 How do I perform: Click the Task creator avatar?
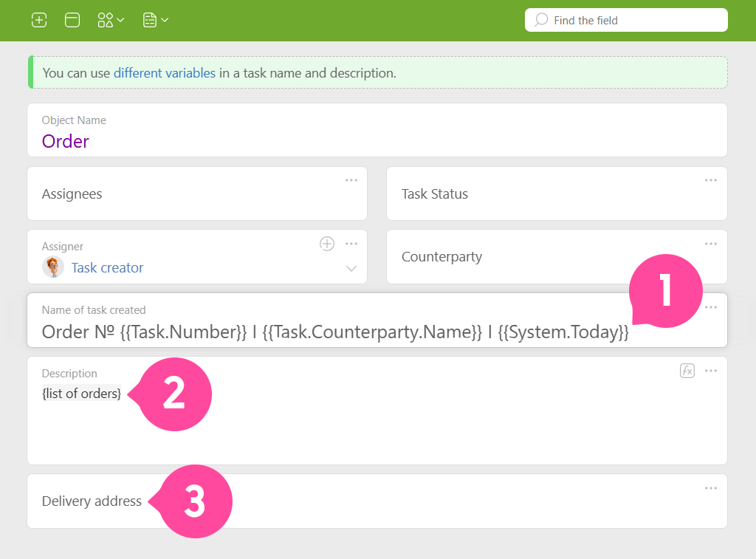point(53,267)
